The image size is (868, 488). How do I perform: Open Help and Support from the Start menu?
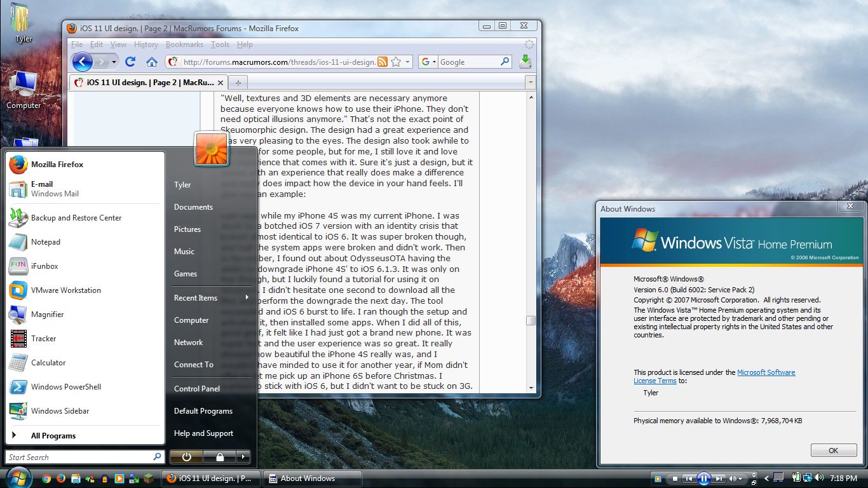point(211,433)
